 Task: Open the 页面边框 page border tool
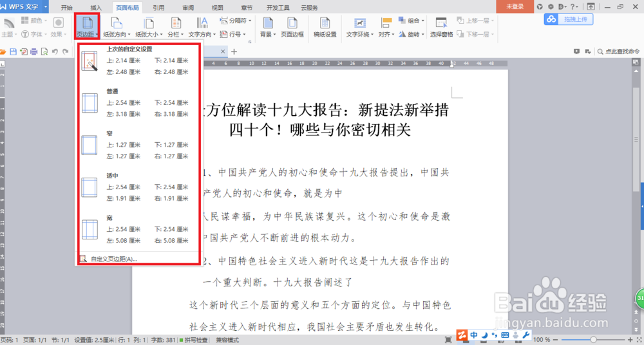point(292,27)
